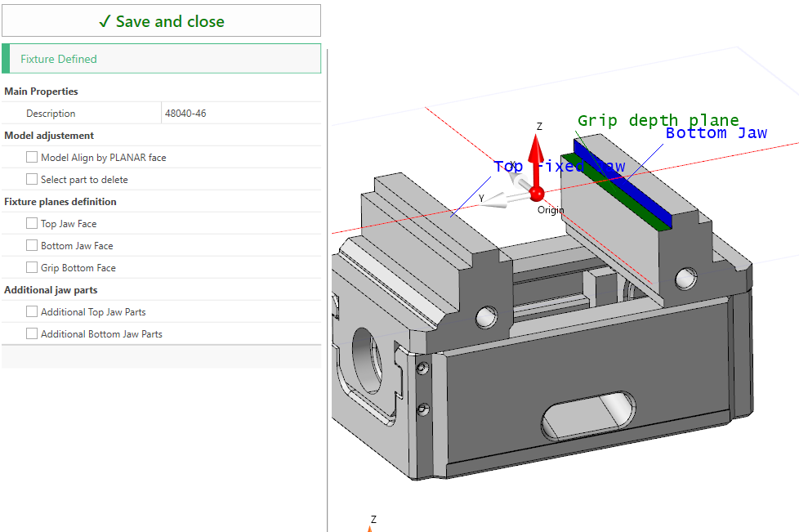Image resolution: width=799 pixels, height=532 pixels.
Task: Collapse the Model adjustement section header
Action: tap(49, 136)
